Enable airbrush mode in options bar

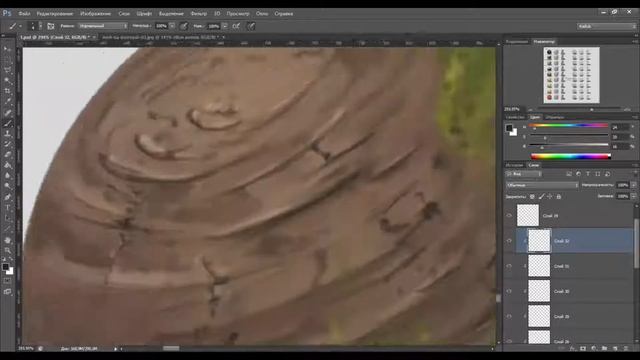(236, 26)
